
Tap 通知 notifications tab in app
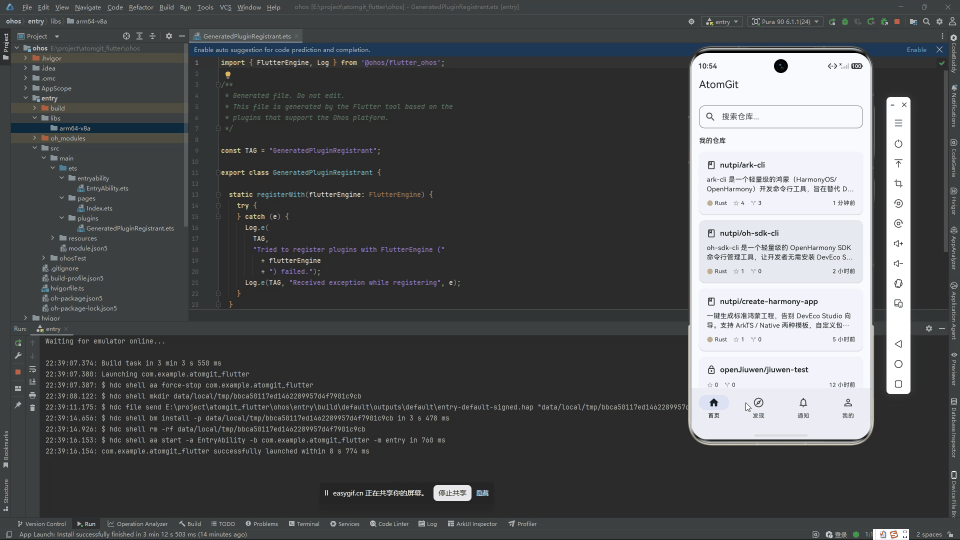803,407
